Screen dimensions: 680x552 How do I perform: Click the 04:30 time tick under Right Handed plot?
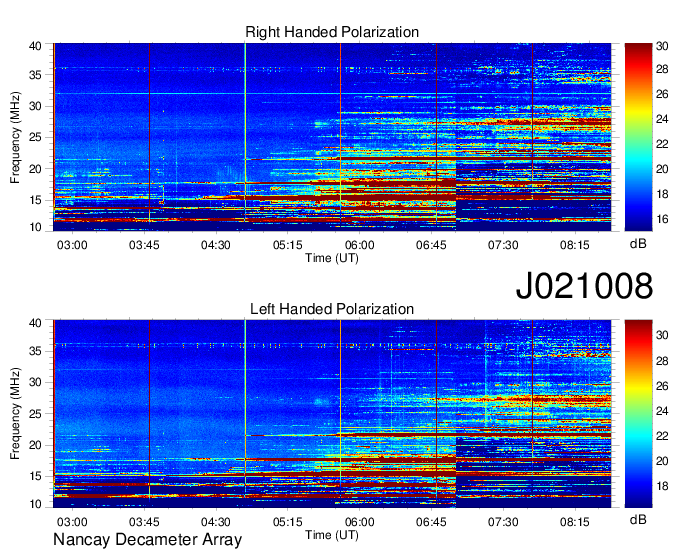(216, 245)
